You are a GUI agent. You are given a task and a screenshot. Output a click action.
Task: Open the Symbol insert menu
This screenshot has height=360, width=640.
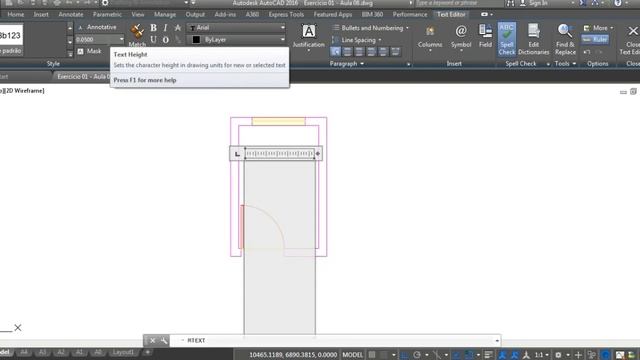coord(461,38)
